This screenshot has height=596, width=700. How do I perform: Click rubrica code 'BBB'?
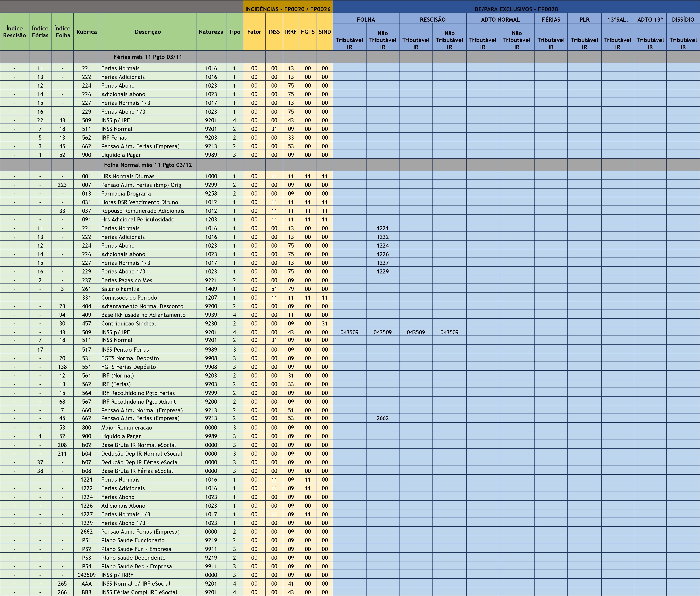(86, 592)
